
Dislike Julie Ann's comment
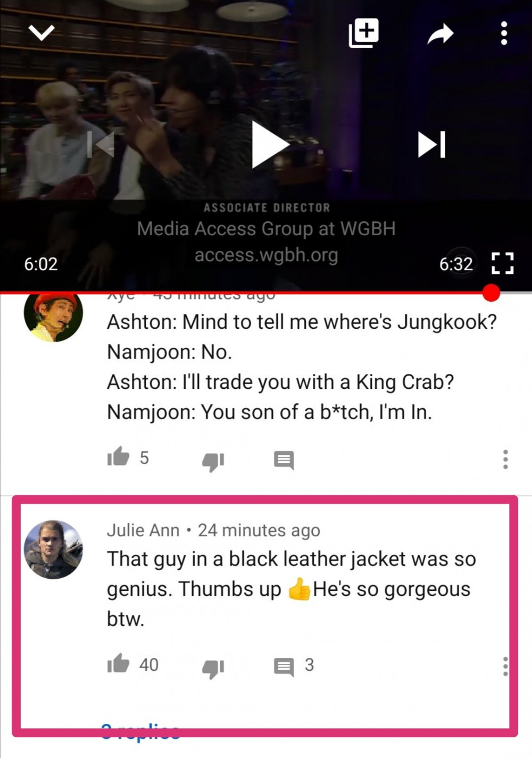pyautogui.click(x=213, y=669)
